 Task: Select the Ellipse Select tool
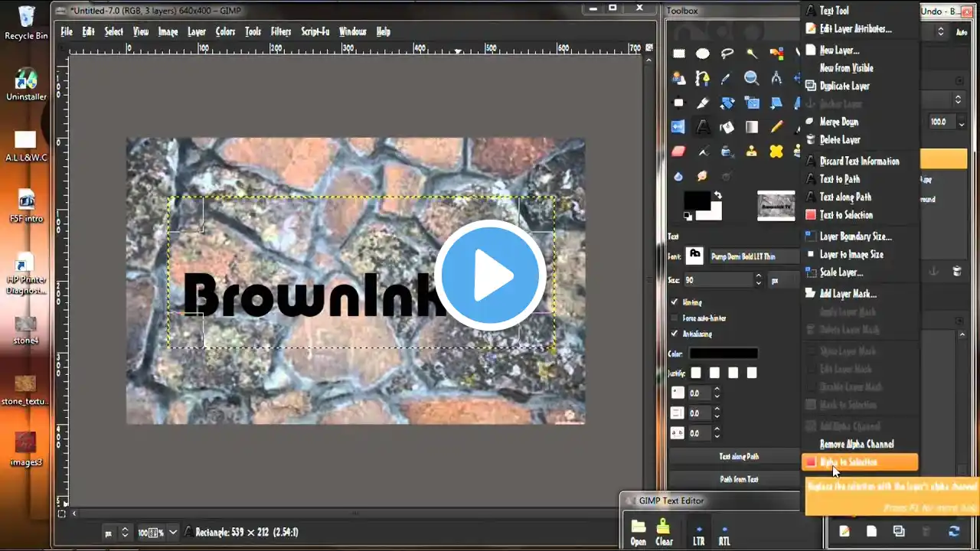(703, 54)
